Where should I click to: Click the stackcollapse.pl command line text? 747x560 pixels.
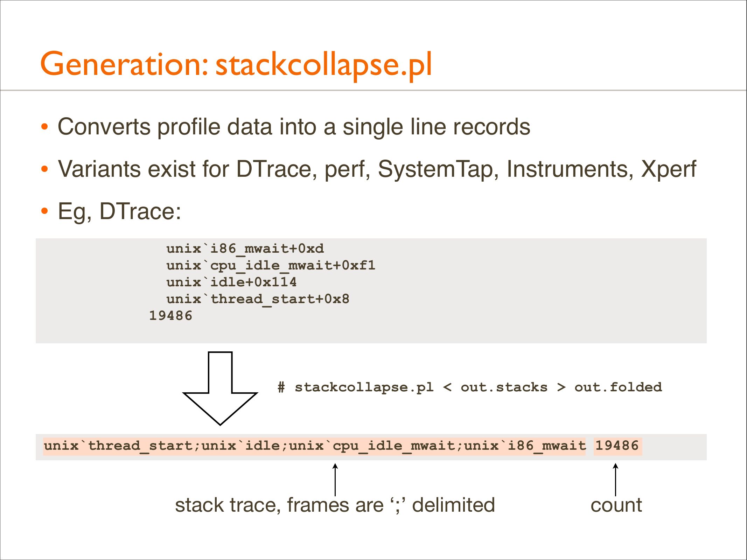[x=470, y=387]
